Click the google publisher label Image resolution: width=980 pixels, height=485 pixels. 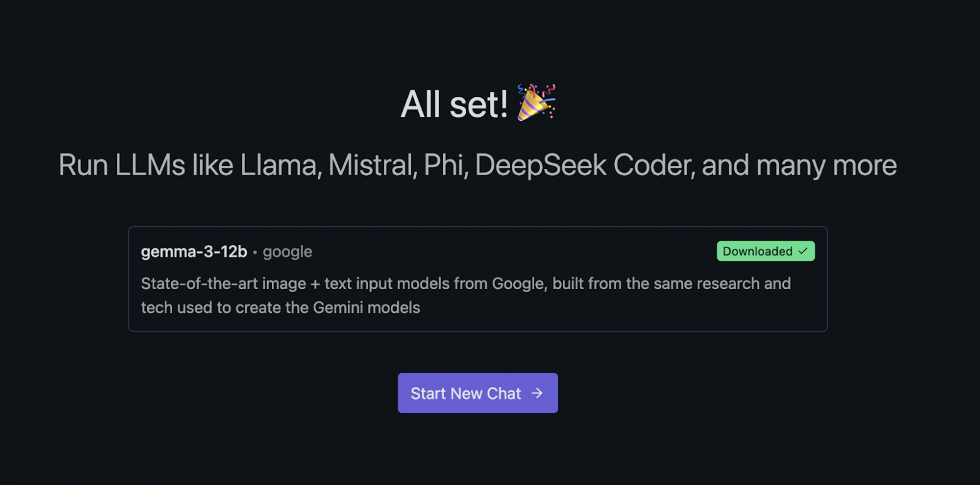point(286,251)
